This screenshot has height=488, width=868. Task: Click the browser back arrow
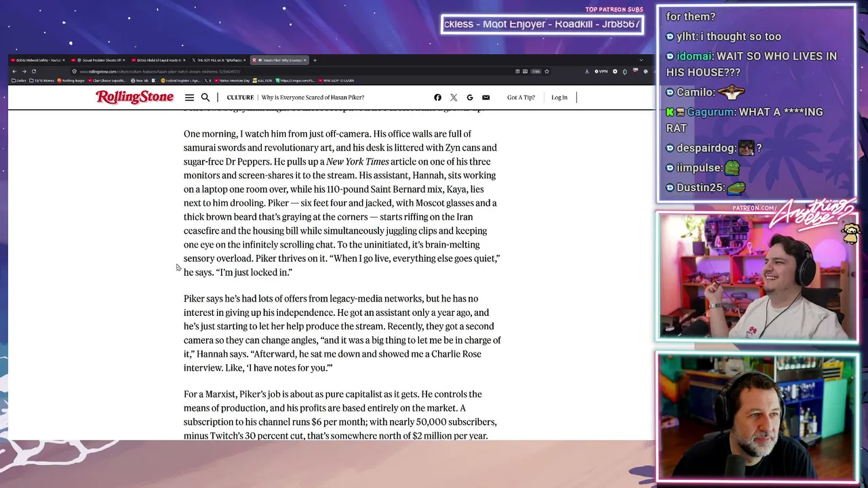click(x=14, y=71)
